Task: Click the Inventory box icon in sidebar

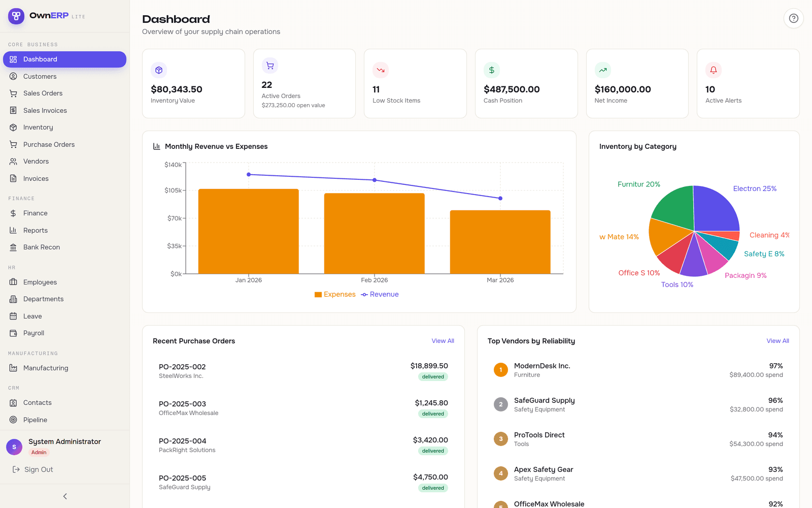Action: pyautogui.click(x=13, y=128)
